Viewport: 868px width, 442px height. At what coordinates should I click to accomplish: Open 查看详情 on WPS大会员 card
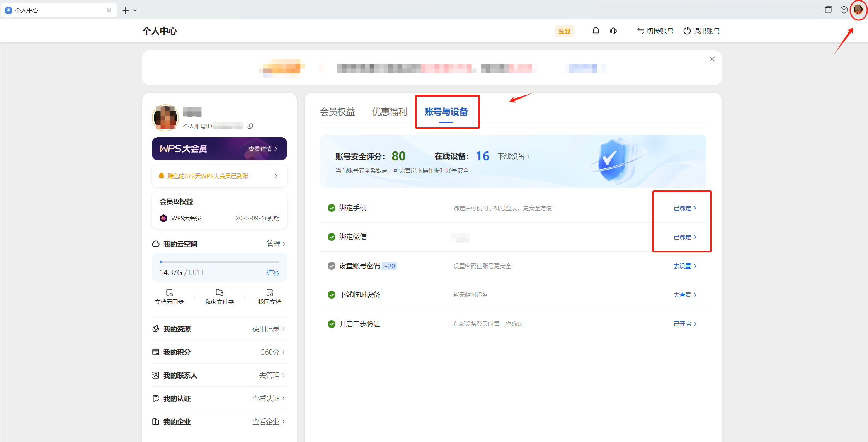point(263,149)
